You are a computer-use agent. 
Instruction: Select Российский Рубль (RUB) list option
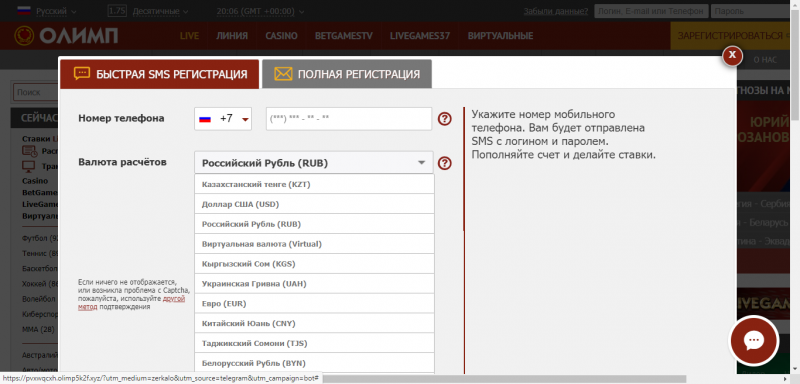click(x=314, y=224)
